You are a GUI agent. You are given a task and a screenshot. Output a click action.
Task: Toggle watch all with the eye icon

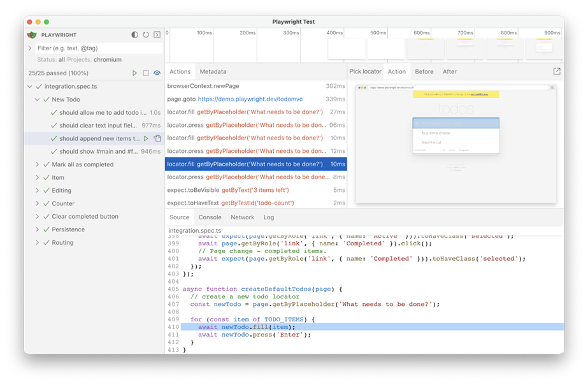pos(157,73)
